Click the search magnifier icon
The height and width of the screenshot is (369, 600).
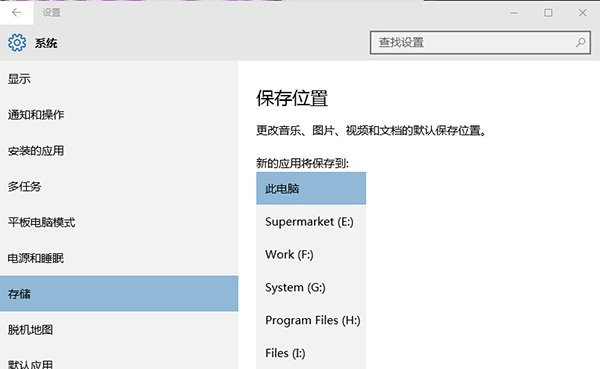[580, 42]
